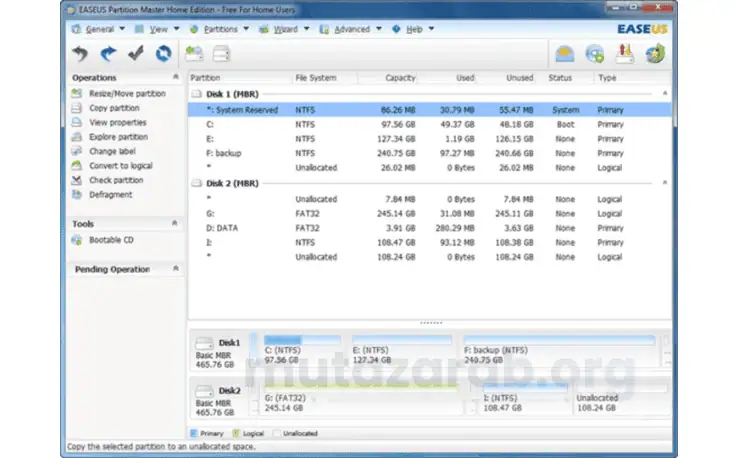Screen dimensions: 738x458
Task: Click the globe with plus toolbar icon
Action: point(594,54)
